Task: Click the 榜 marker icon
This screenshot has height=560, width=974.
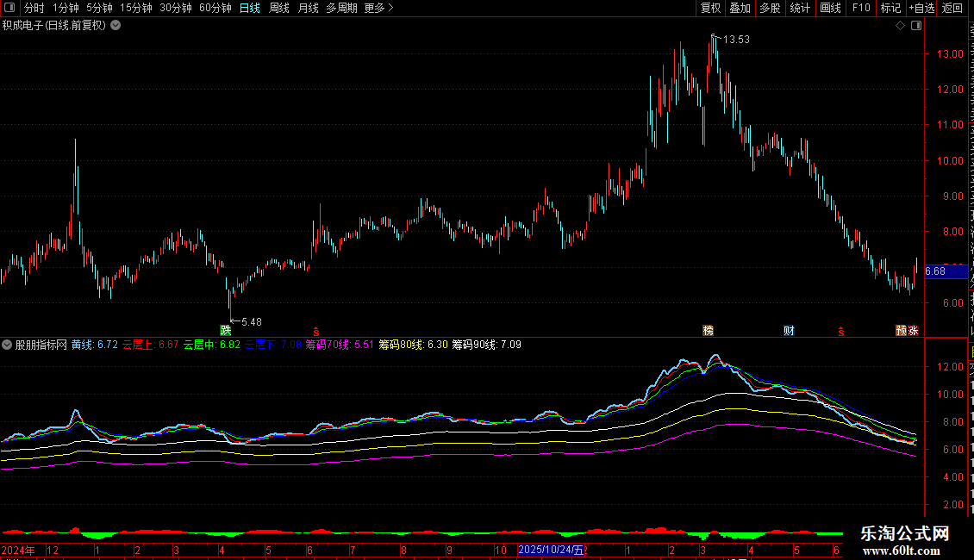Action: pyautogui.click(x=709, y=330)
